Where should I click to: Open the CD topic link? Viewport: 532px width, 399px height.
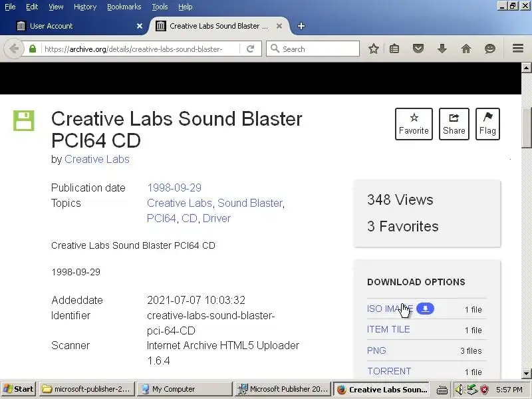(190, 218)
